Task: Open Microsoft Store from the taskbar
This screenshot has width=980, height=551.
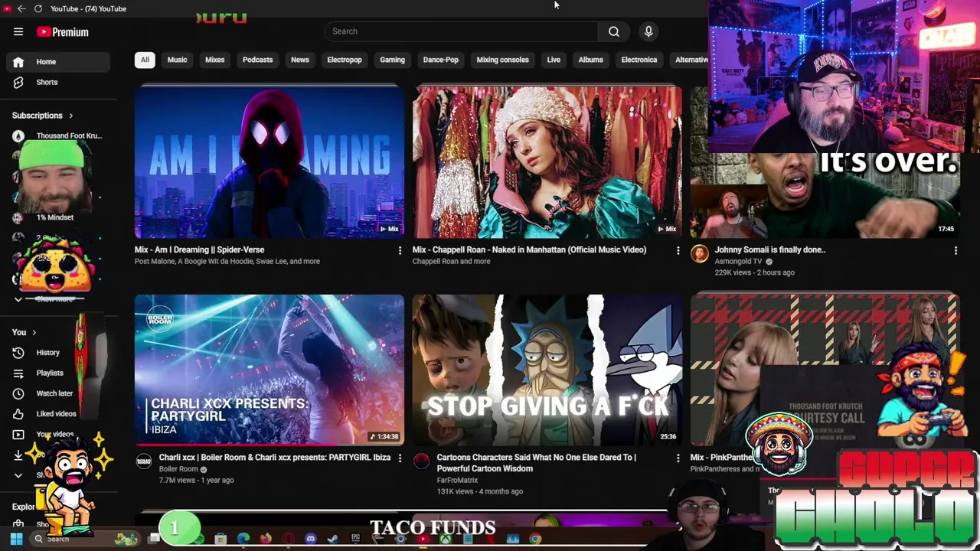Action: [220, 539]
